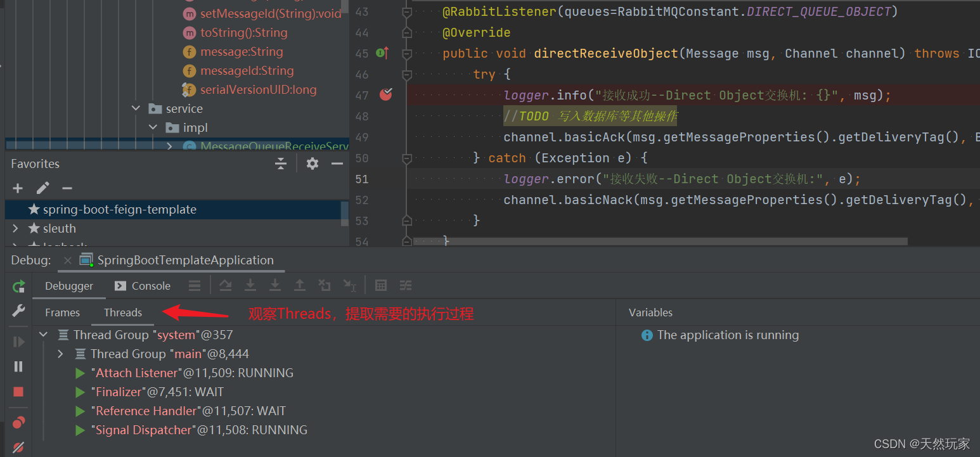Open debugger settings via the wrench icon
The height and width of the screenshot is (457, 980).
tap(18, 310)
